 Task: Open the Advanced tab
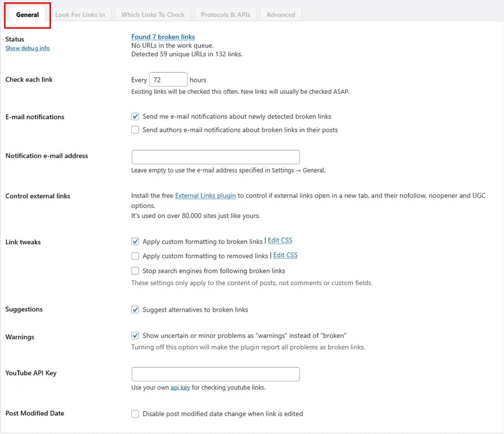[x=281, y=15]
